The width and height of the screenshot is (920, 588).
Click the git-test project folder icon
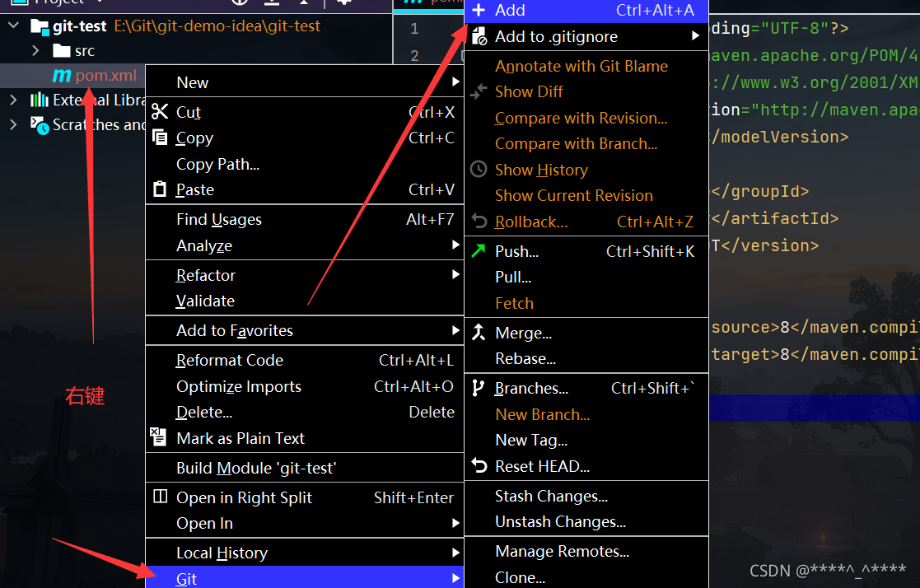click(x=40, y=26)
